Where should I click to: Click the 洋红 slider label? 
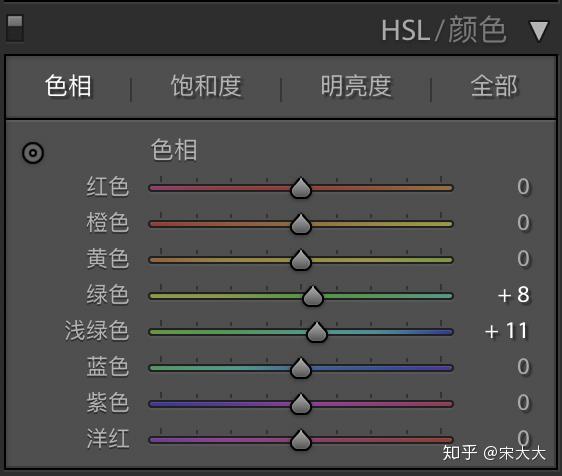click(108, 438)
